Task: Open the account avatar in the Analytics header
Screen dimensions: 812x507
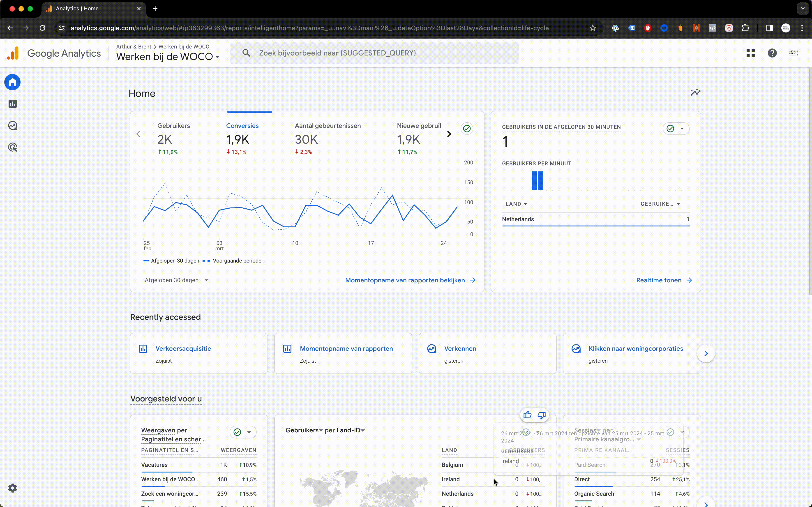Action: (x=794, y=53)
